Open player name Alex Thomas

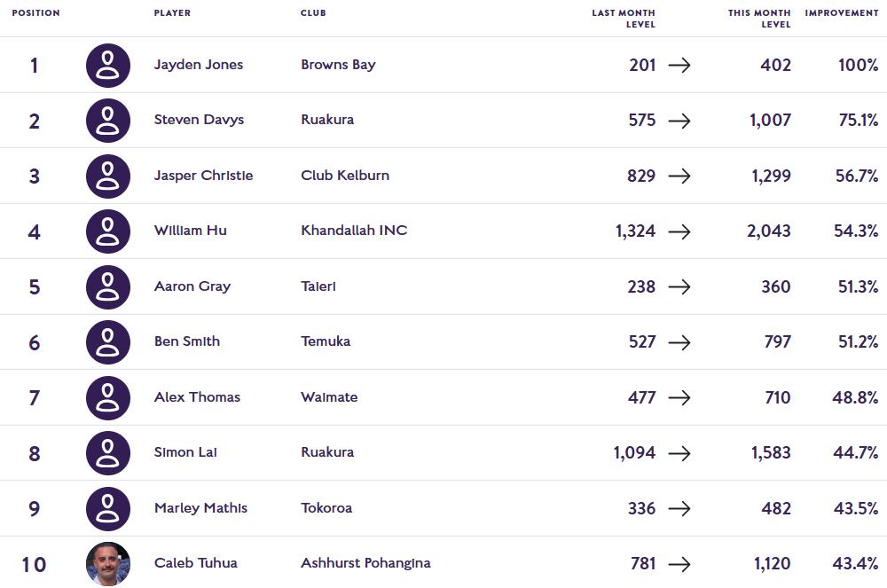197,397
